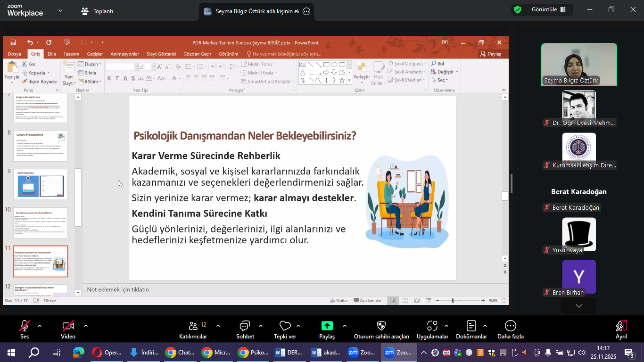
Task: Expand audio options arrow beside Ses
Action: tap(40, 326)
